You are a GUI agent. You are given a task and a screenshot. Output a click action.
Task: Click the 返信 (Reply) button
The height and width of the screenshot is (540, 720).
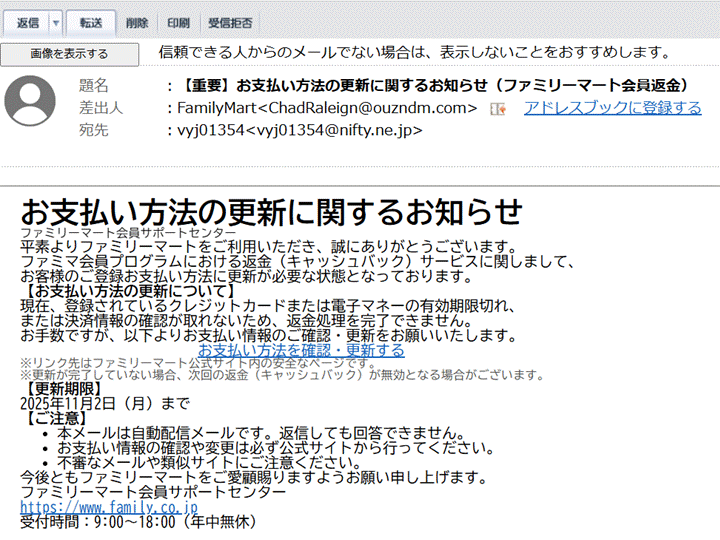(27, 23)
